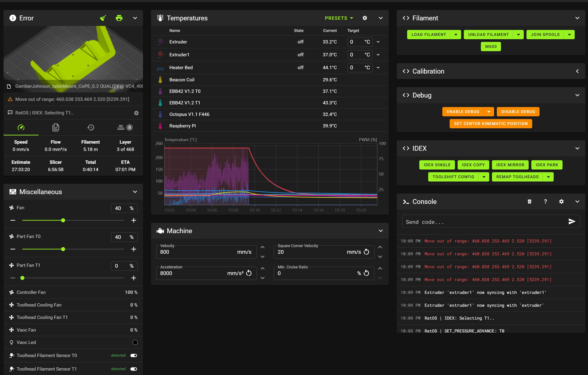
Task: Click the IDEX MIRROR button
Action: point(510,165)
